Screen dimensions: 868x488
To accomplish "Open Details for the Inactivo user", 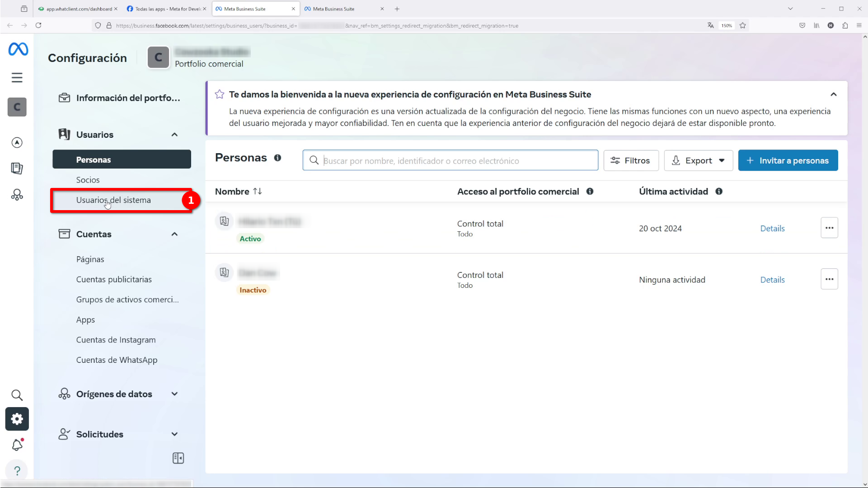I will (x=772, y=280).
